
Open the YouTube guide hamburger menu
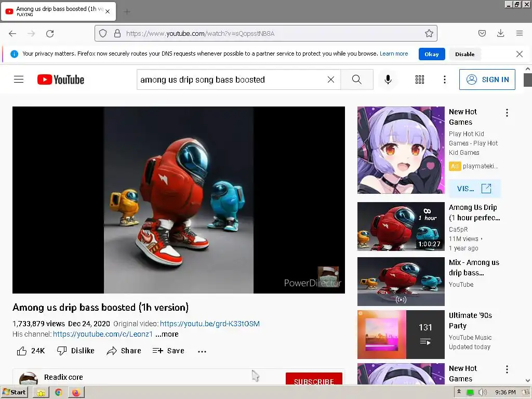(19, 79)
